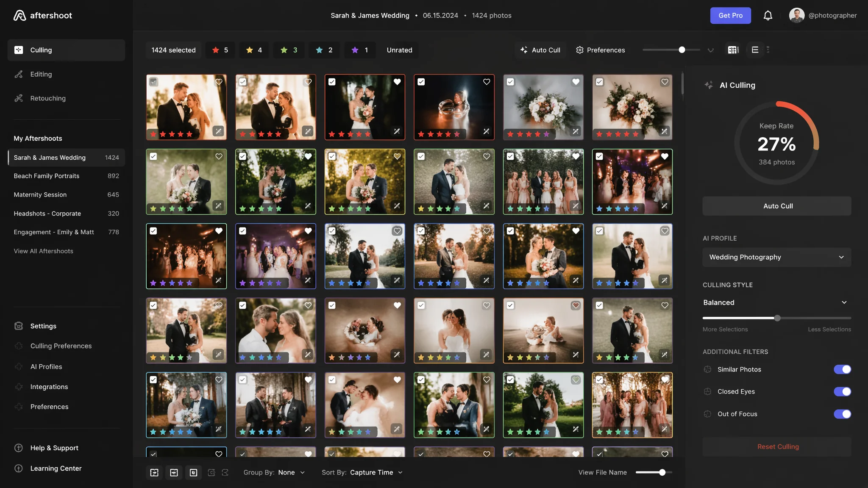Open View All Aftershoots link

click(43, 251)
